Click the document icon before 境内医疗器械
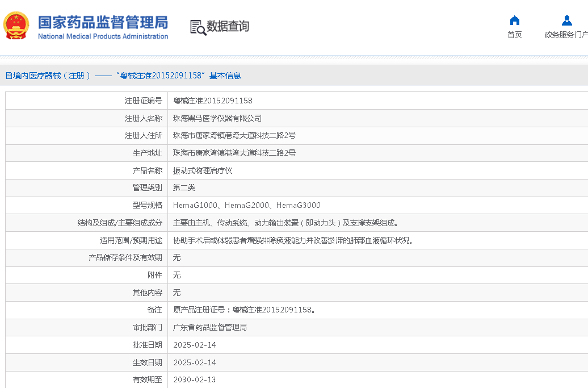The height and width of the screenshot is (388, 588). [9, 76]
